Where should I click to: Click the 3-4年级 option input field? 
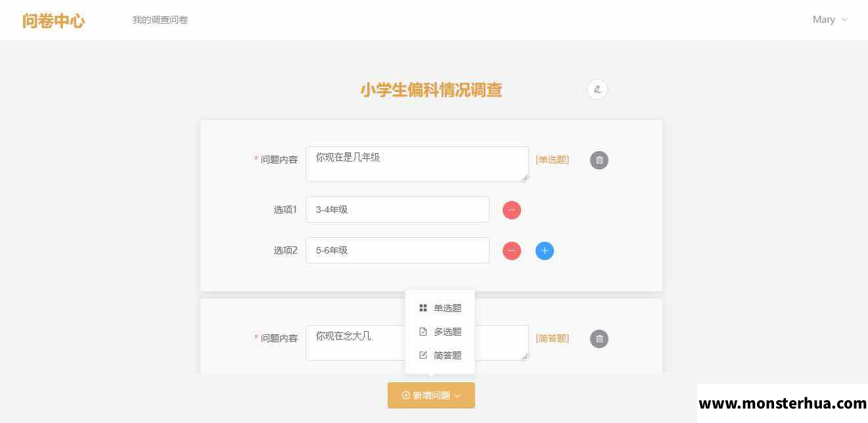click(x=398, y=210)
